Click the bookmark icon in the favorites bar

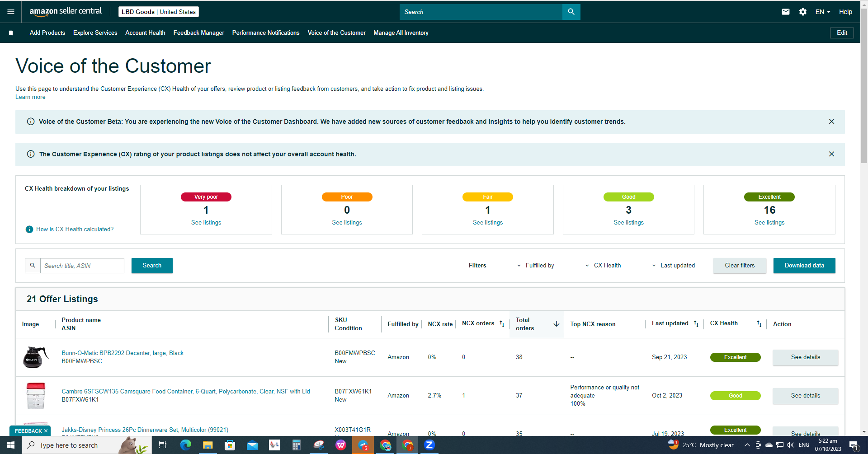click(x=11, y=33)
